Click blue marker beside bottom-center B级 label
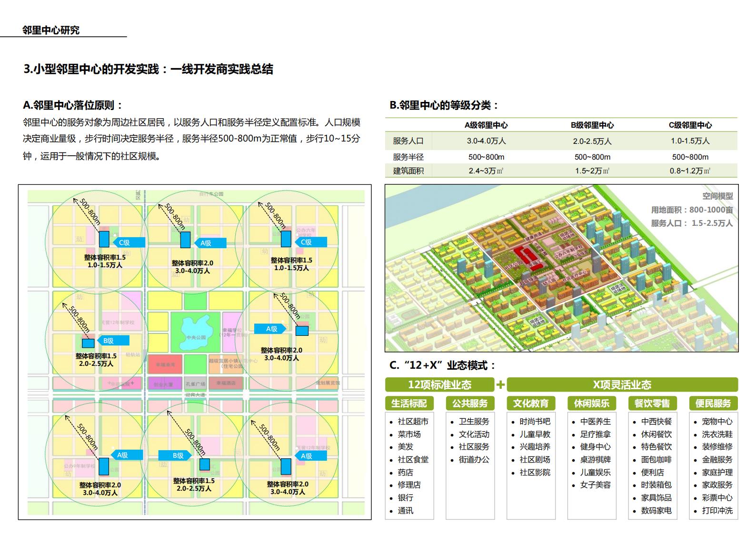This screenshot has height=535, width=756. [205, 464]
